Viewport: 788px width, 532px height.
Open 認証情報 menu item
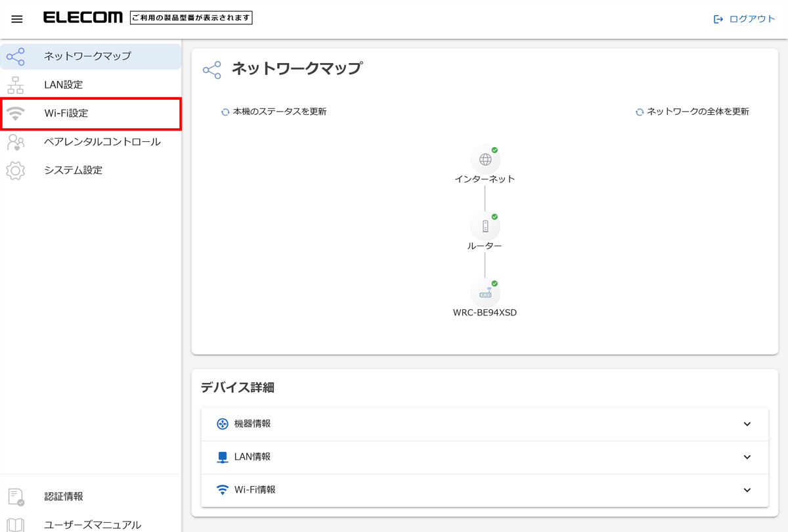91,497
